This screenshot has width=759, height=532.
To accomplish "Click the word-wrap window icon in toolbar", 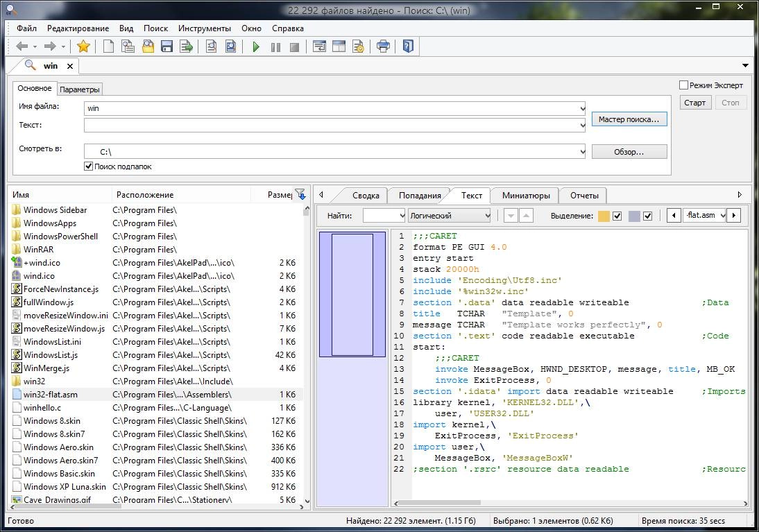I will tap(319, 46).
